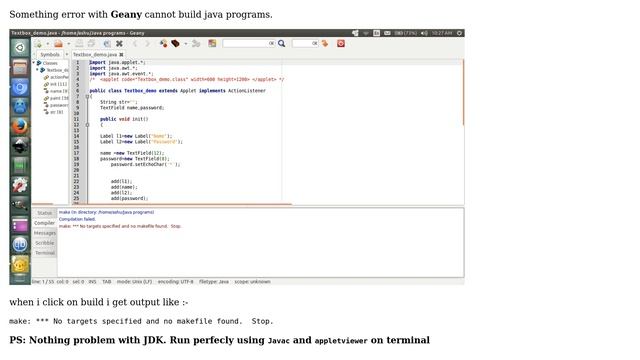The width and height of the screenshot is (640, 360).
Task: Click the Save file toolbar icon
Action: [x=80, y=44]
